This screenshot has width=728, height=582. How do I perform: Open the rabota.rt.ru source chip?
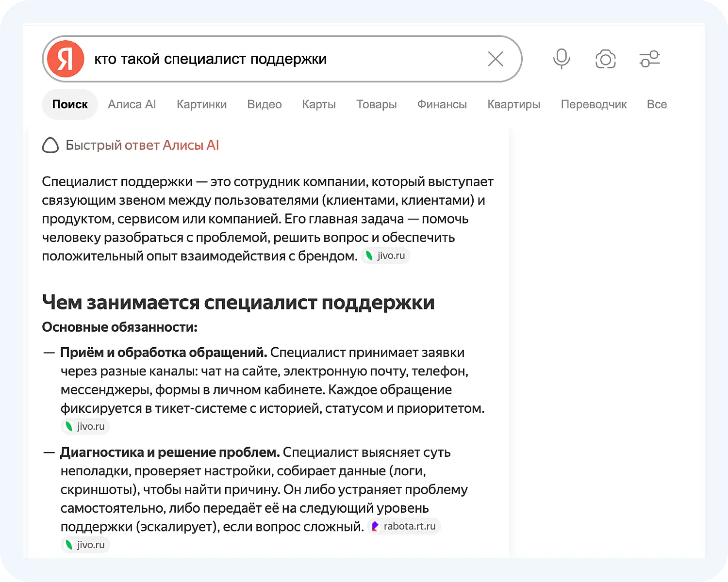point(404,526)
